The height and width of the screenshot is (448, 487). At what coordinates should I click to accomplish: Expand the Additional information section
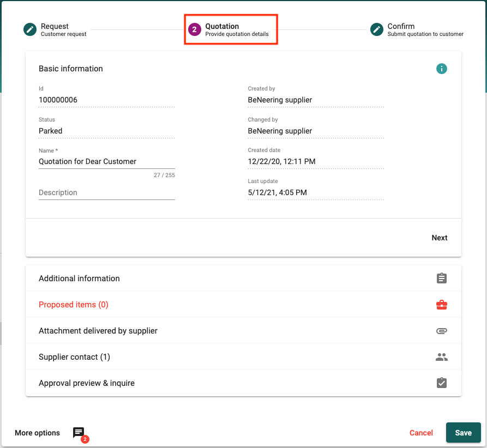pos(79,279)
